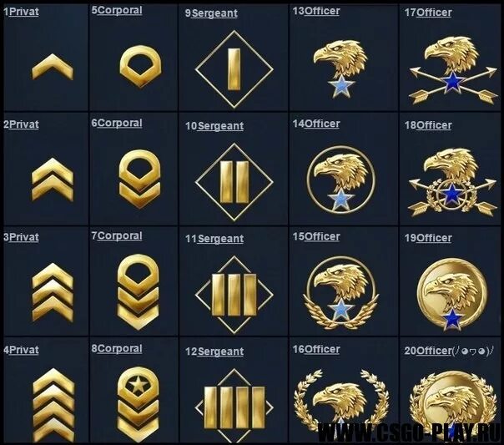The width and height of the screenshot is (504, 445).
Task: Click the 11 Sergeant label link
Action: [x=214, y=239]
